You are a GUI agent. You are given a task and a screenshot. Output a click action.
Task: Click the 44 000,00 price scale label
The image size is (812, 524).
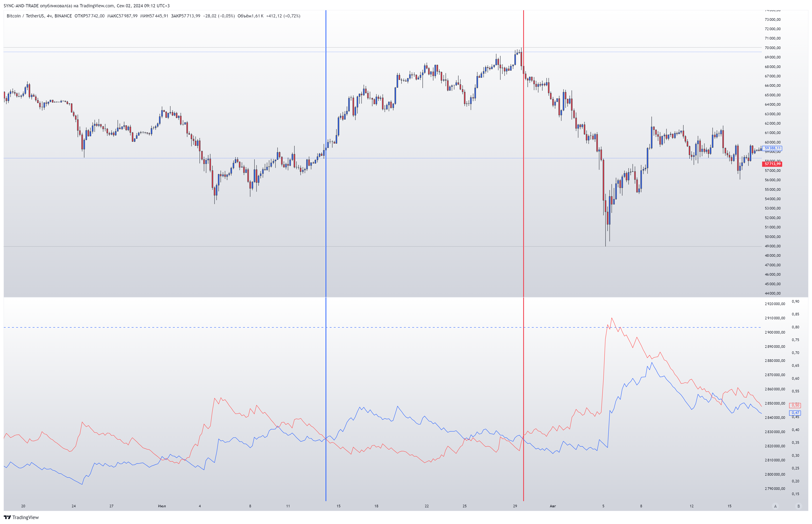coord(772,293)
